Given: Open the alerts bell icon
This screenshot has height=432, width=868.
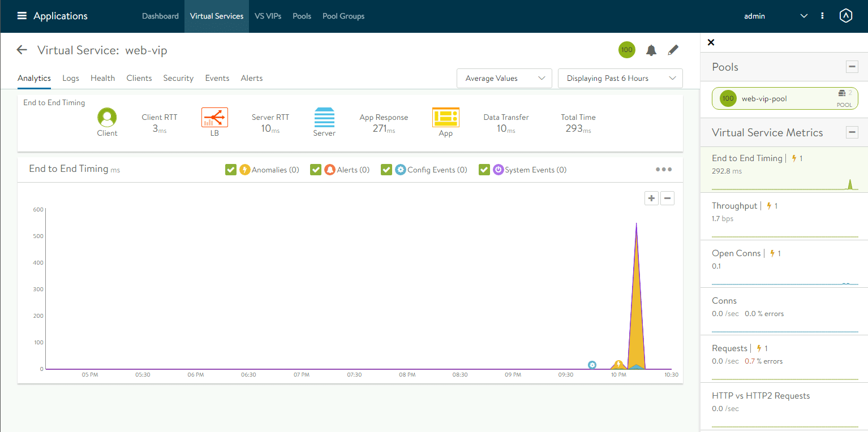Looking at the screenshot, I should [651, 50].
